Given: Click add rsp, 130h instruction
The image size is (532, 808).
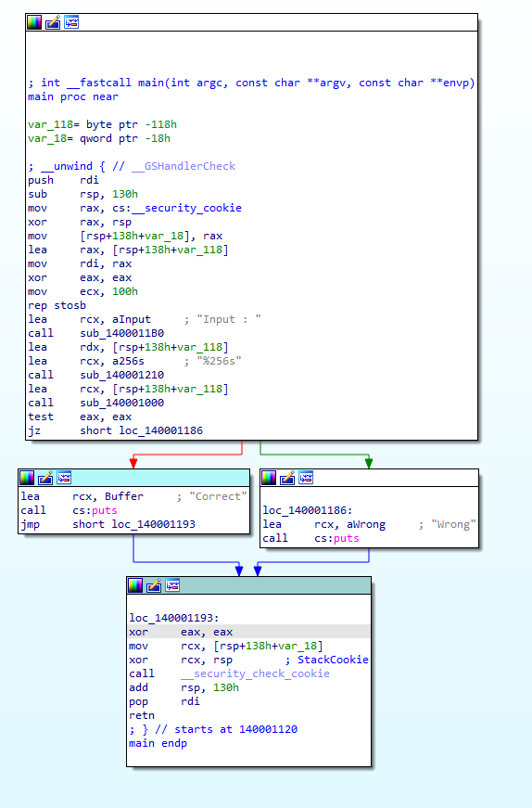Looking at the screenshot, I should tap(184, 687).
